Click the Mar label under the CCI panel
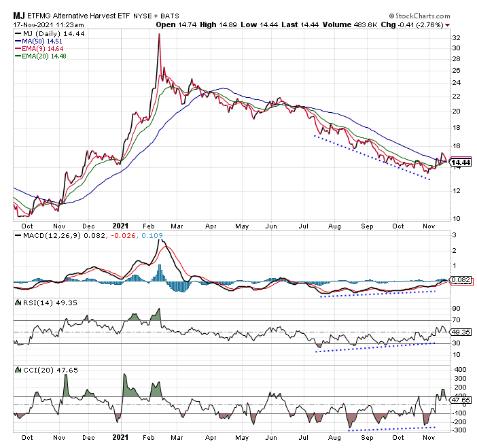477x448 pixels. pos(177,438)
